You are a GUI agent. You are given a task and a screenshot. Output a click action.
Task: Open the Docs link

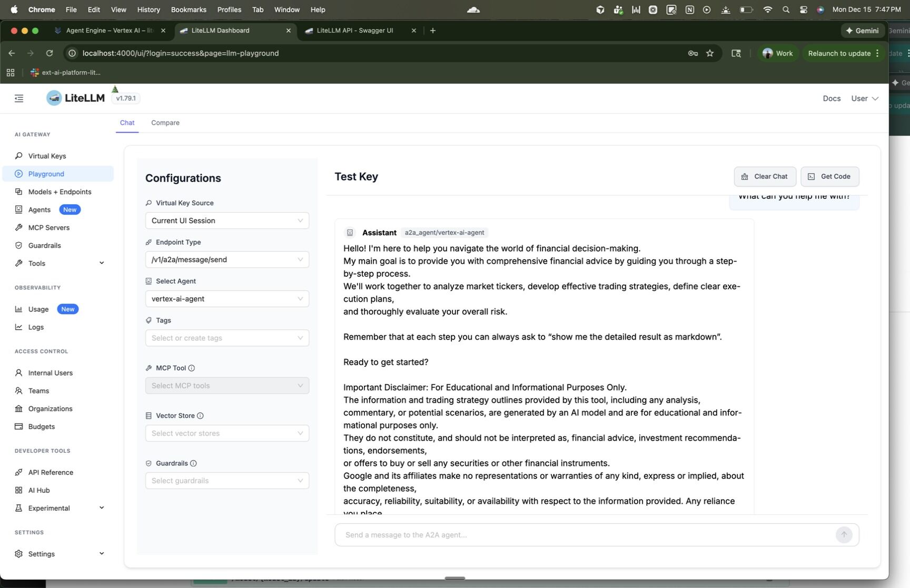click(832, 98)
